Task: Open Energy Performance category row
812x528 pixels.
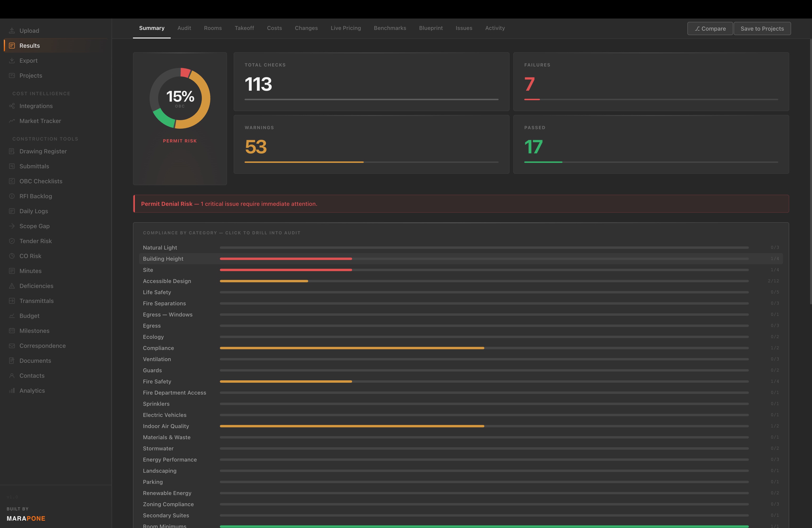Action: [461, 459]
